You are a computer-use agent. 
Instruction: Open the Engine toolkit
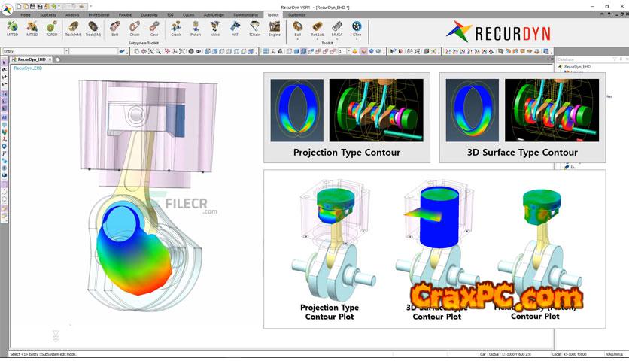pyautogui.click(x=275, y=29)
